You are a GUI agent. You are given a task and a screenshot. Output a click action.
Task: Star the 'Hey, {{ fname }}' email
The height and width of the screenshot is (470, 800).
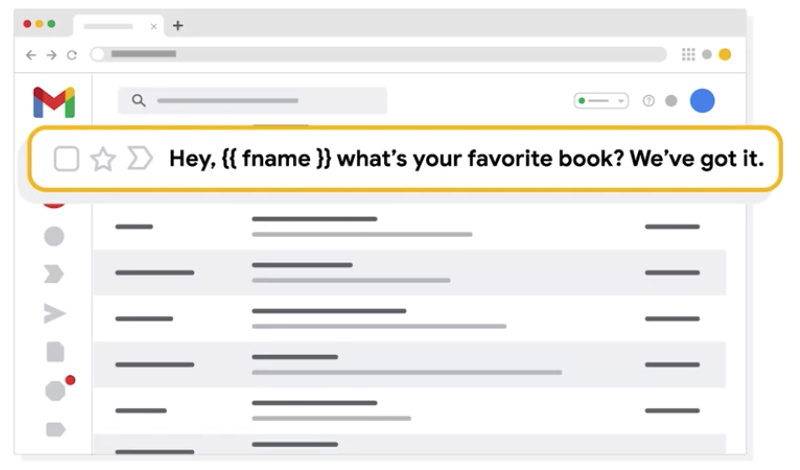click(103, 159)
